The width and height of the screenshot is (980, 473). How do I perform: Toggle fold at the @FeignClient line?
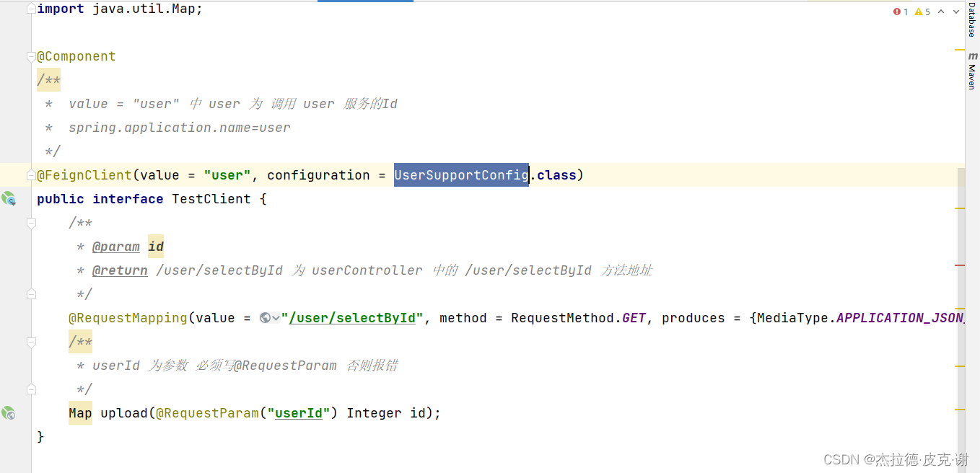click(31, 175)
